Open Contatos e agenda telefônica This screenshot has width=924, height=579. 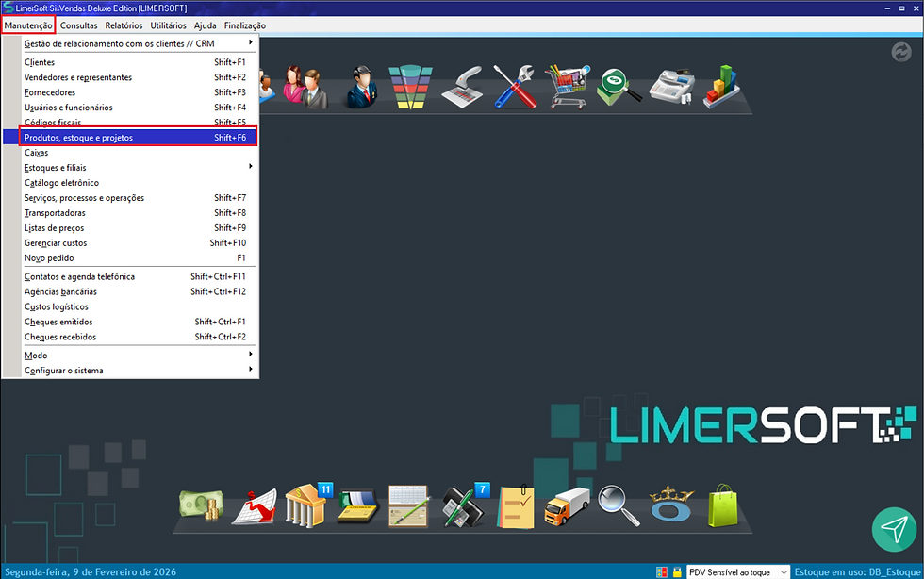[130, 276]
